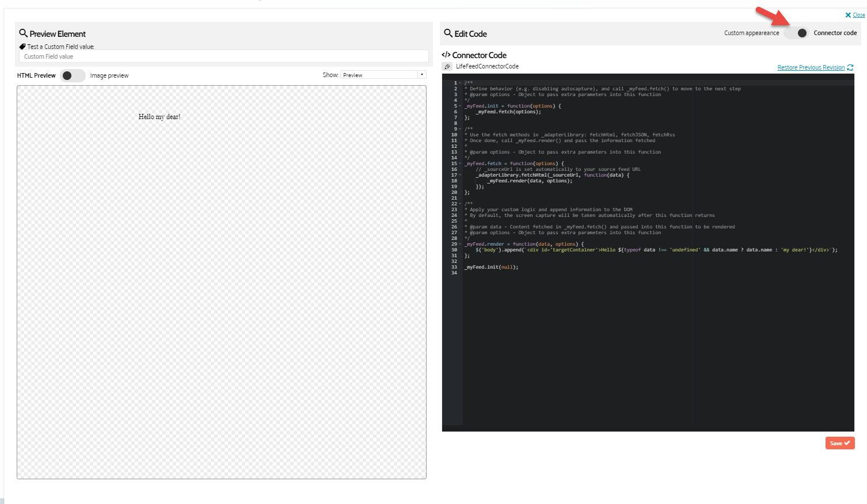Fold the _myFeed.fetch function at line 15

click(460, 164)
